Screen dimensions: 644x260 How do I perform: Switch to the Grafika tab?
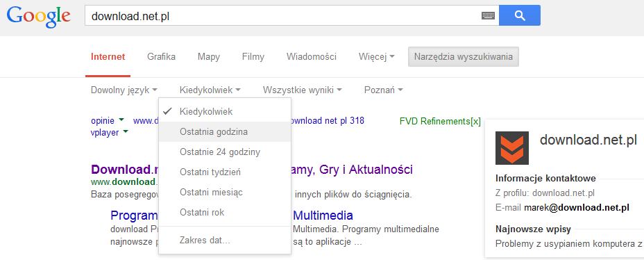coord(162,57)
